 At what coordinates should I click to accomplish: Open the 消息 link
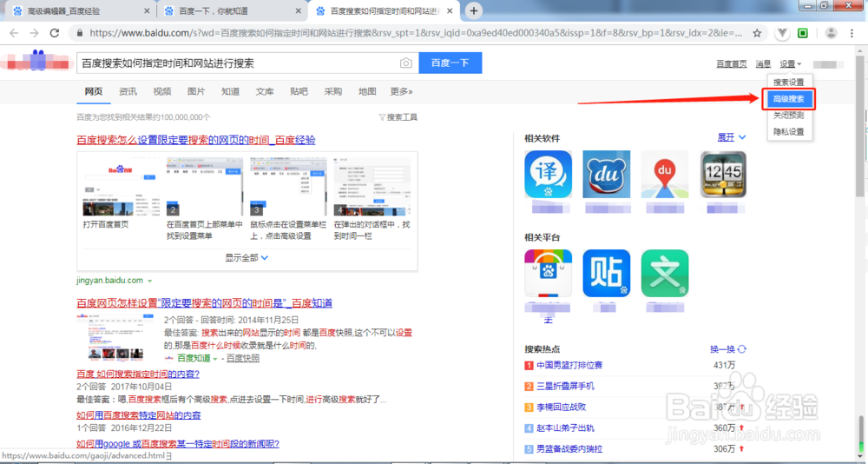tap(763, 63)
